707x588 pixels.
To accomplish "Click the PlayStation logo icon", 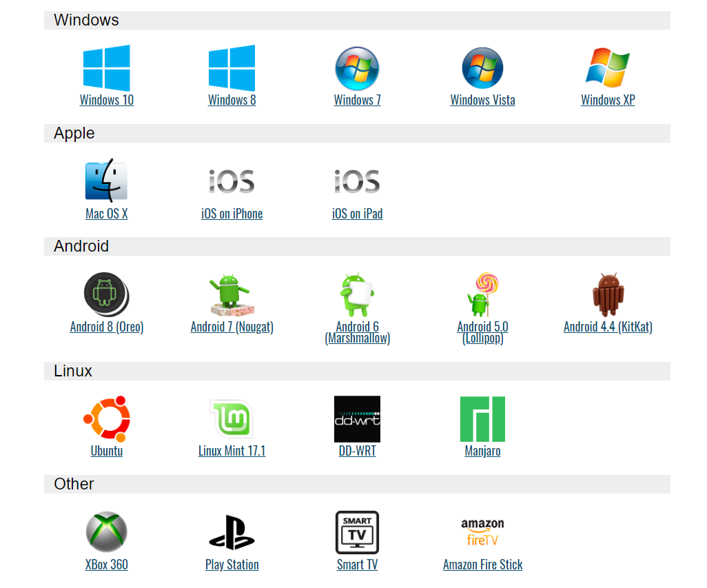I will pos(232,533).
